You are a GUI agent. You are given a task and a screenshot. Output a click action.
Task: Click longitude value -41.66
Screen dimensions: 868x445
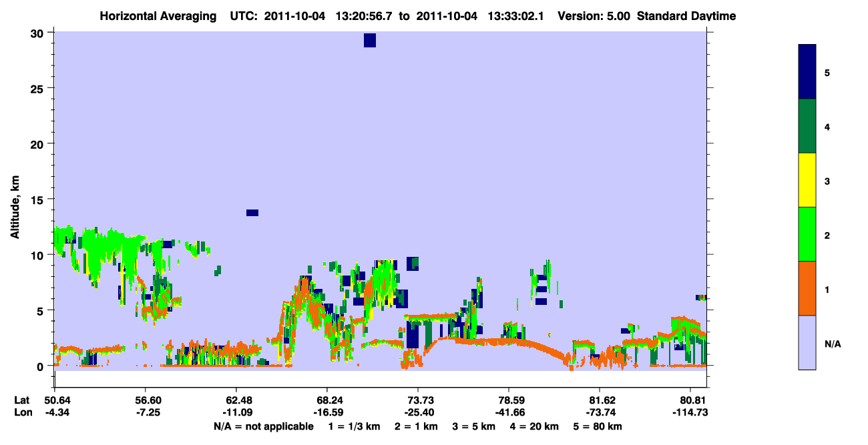[x=509, y=413]
